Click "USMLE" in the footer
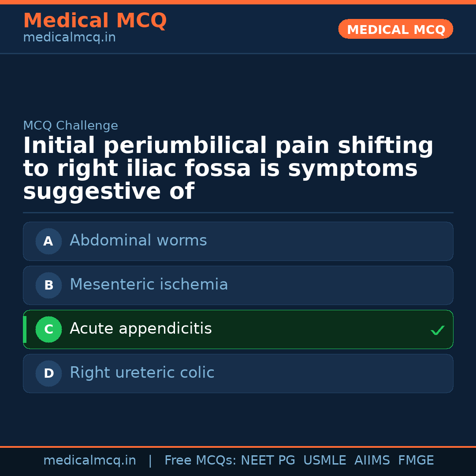This screenshot has width=476, height=476. [x=324, y=461]
